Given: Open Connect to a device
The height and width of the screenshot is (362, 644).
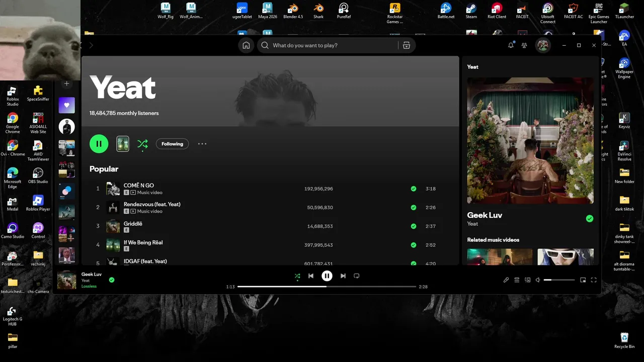Looking at the screenshot, I should [x=528, y=280].
